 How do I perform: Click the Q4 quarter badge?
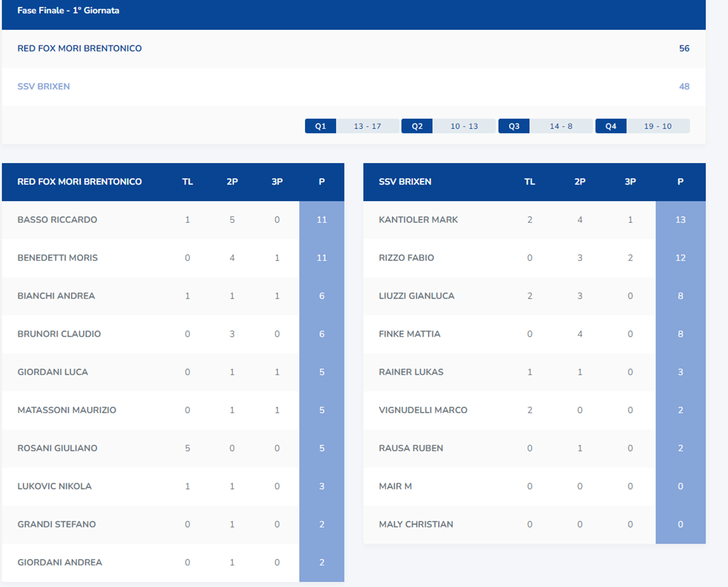(610, 126)
